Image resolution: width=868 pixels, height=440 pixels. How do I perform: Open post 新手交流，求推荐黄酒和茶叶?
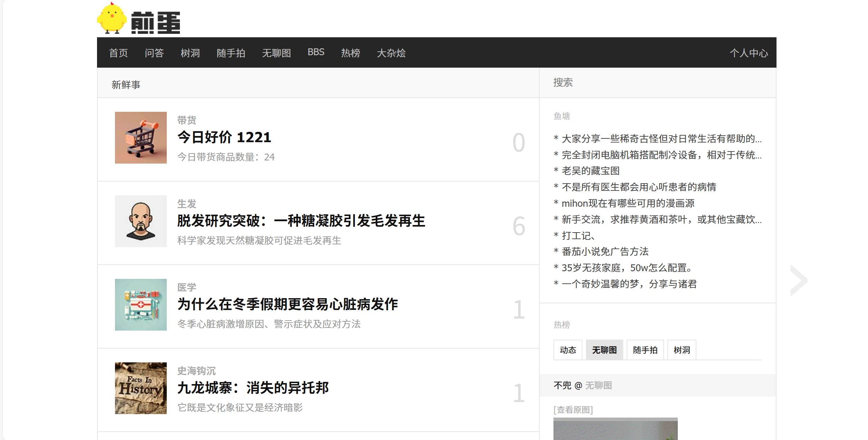(662, 219)
